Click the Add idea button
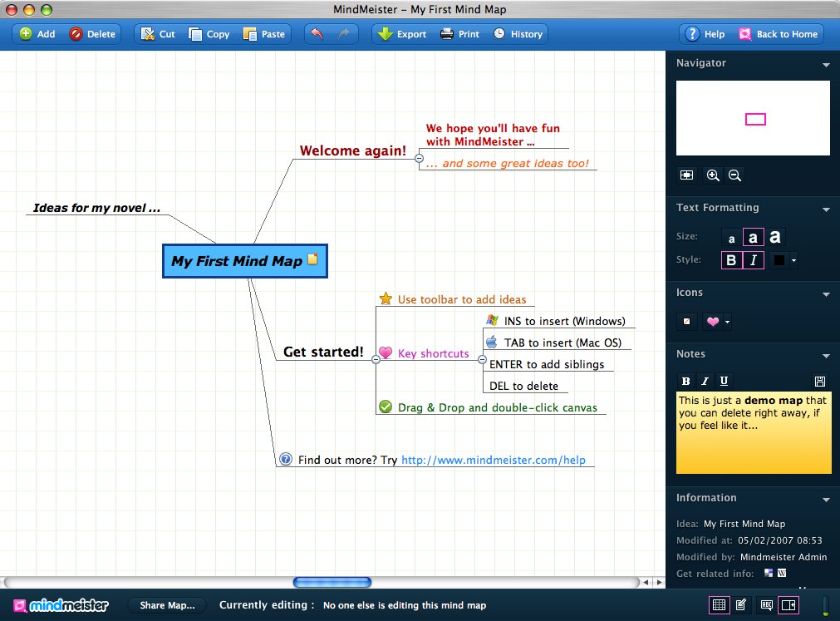This screenshot has height=621, width=840. click(37, 34)
